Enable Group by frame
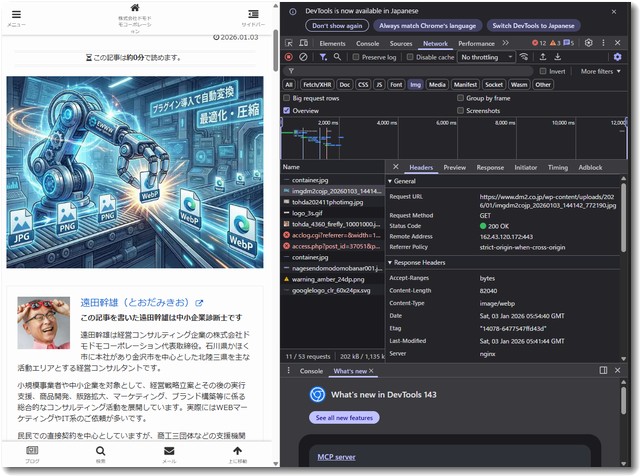The width and height of the screenshot is (640, 476). point(460,98)
